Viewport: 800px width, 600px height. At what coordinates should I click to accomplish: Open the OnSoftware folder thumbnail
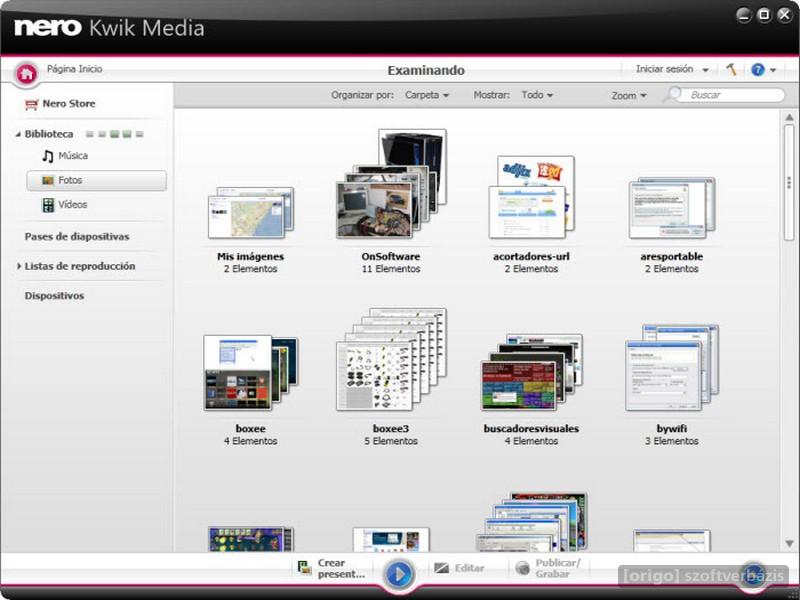[x=391, y=184]
